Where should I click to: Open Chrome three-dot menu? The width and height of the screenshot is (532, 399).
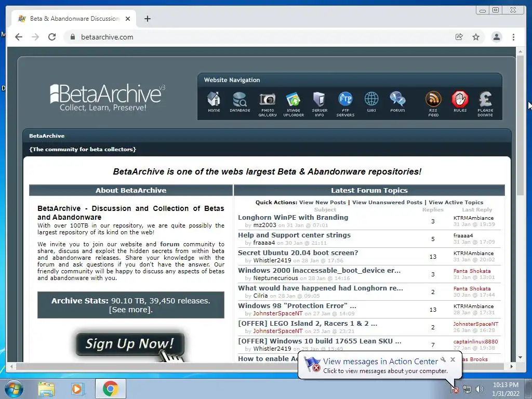tap(513, 37)
